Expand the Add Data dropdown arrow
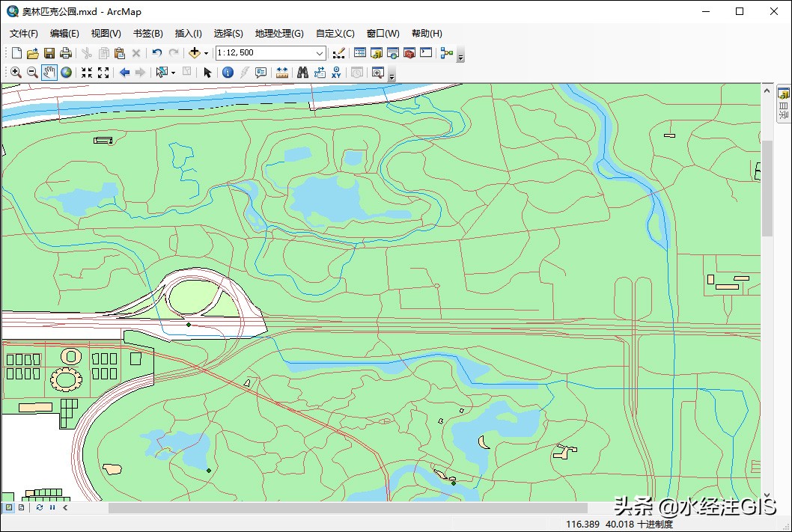 (x=205, y=52)
